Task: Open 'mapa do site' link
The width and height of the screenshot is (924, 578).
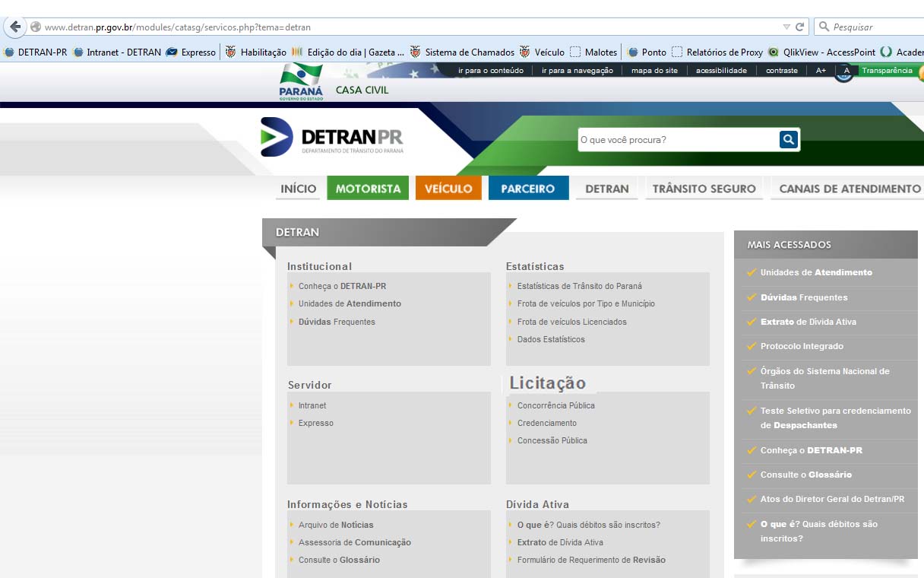Action: coord(654,71)
